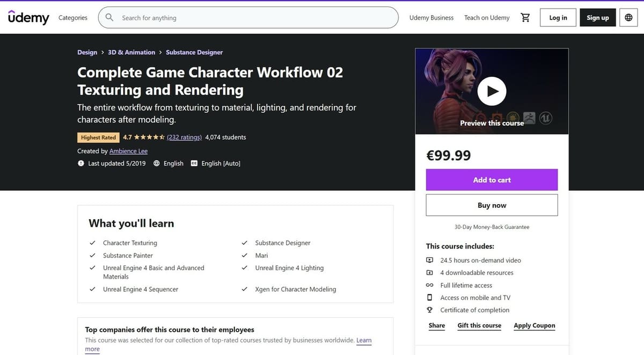The height and width of the screenshot is (355, 644).
Task: Click the Log in button
Action: (x=558, y=18)
